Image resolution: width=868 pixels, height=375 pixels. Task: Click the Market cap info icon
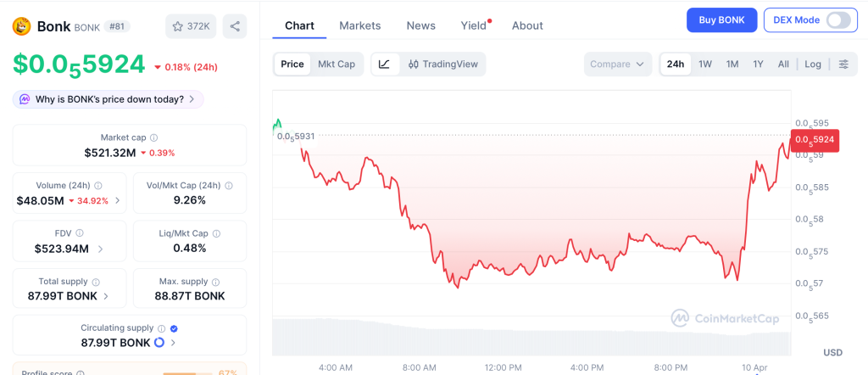point(153,137)
